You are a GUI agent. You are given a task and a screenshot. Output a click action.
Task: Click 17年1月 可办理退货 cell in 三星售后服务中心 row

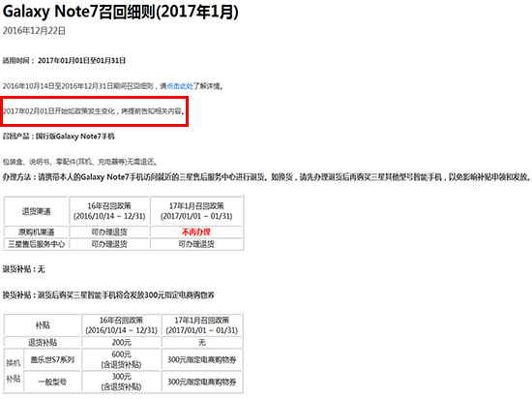(x=196, y=244)
